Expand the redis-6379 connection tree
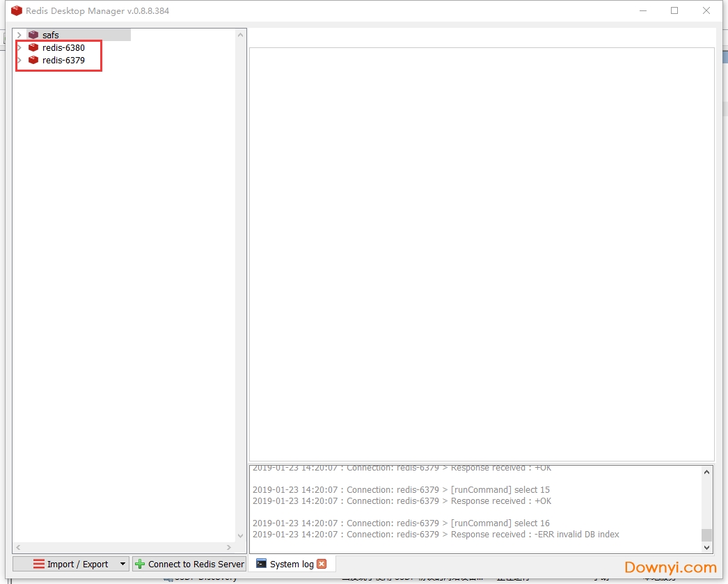The height and width of the screenshot is (584, 728). tap(19, 61)
